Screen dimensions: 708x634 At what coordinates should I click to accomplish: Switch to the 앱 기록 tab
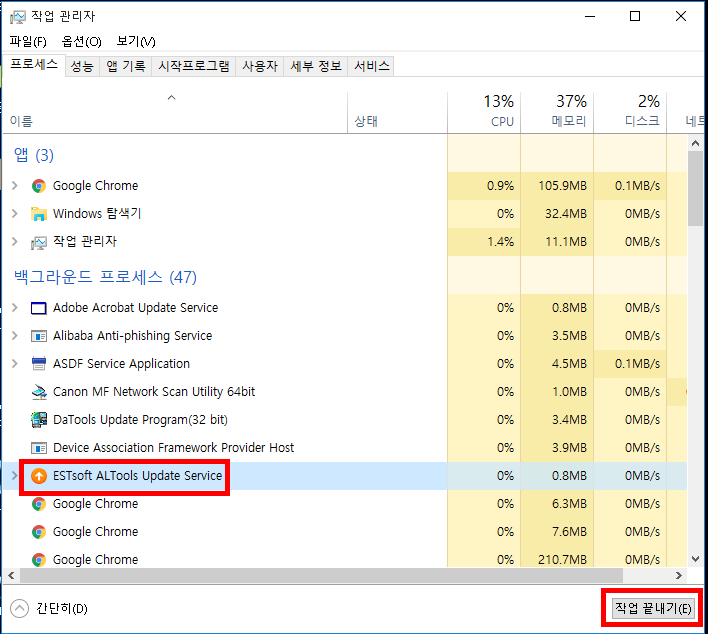(x=126, y=66)
